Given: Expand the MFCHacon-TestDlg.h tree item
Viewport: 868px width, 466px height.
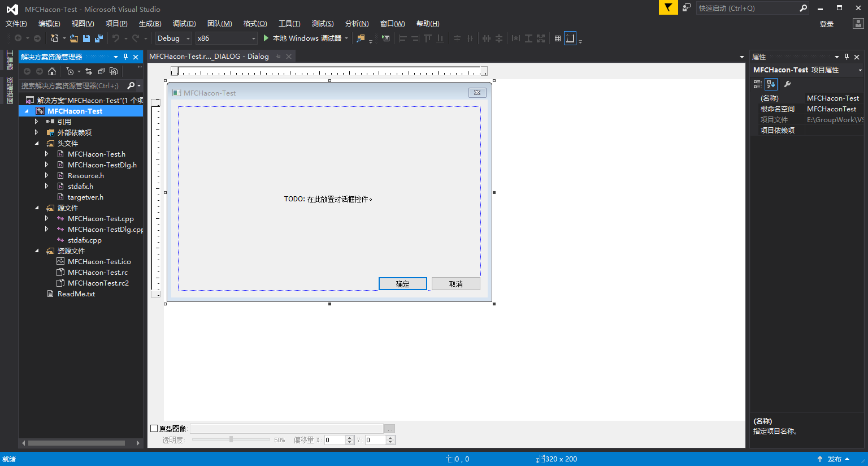Looking at the screenshot, I should (x=47, y=165).
